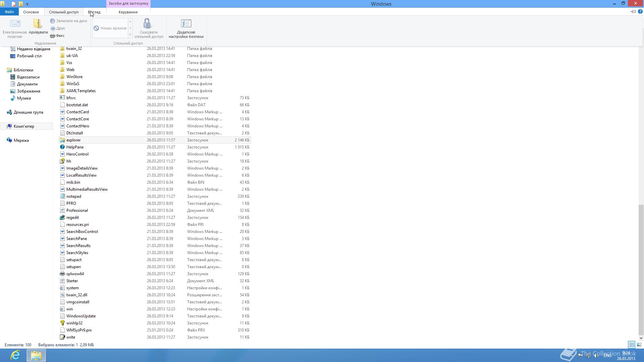This screenshot has height=362, width=644.
Task: Click scrollbar down arrow
Action: click(641, 338)
